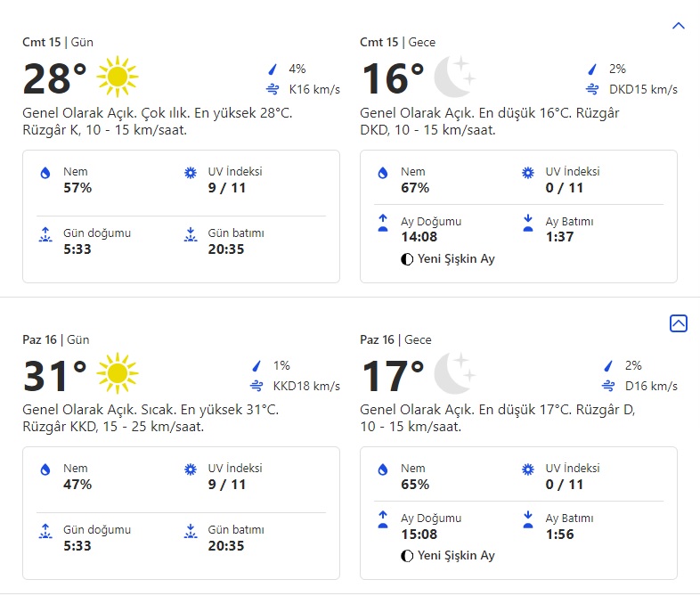Viewport: 700px width, 596px height.
Task: Click the raindrop icon next to 4%
Action: [273, 69]
